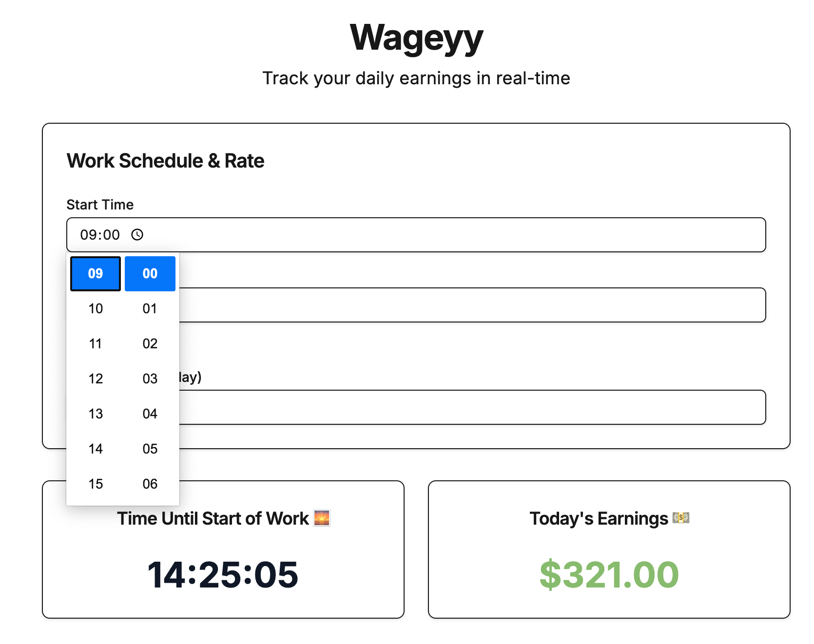814x644 pixels.
Task: Select 14 in the hour column
Action: (95, 449)
